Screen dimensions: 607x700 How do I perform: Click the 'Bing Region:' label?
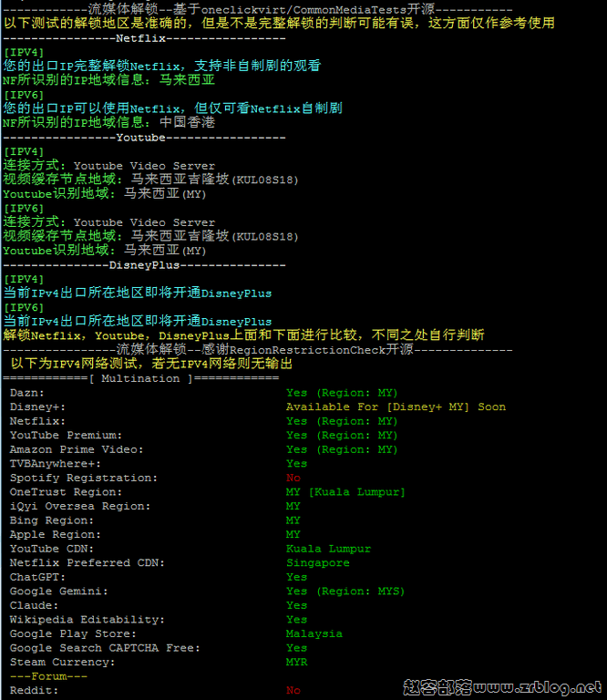click(x=52, y=520)
